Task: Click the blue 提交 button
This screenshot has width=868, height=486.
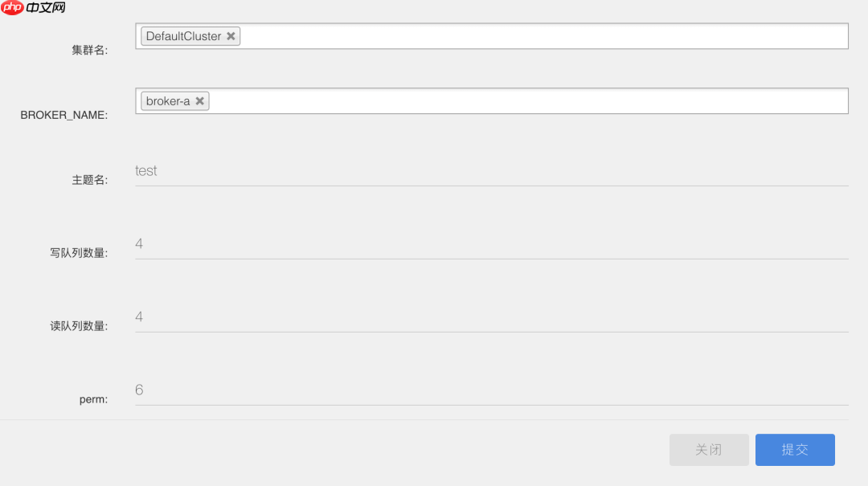Action: tap(795, 450)
